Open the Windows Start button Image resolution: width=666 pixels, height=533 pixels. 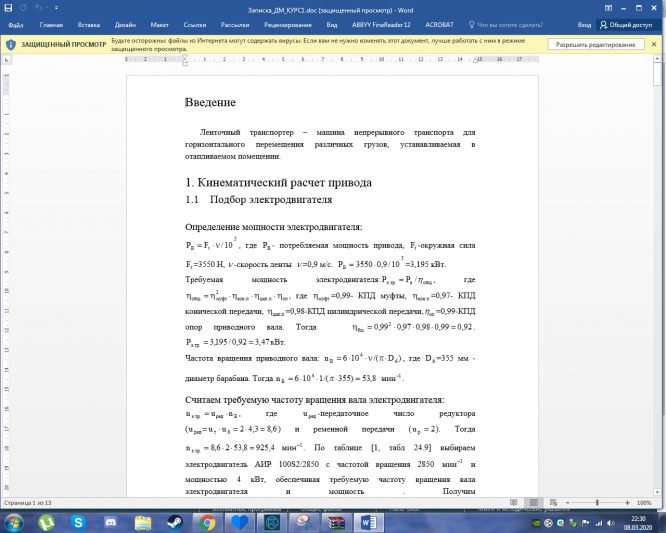pyautogui.click(x=14, y=522)
